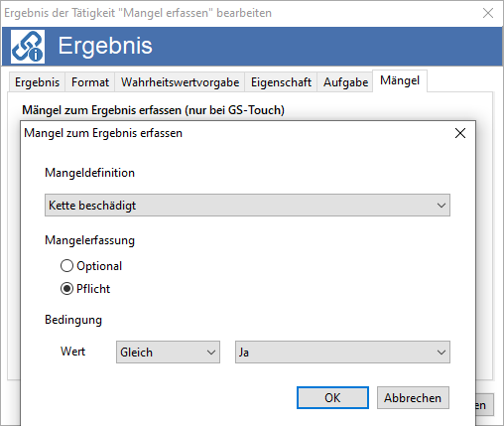Click the Abbrechen button
This screenshot has height=426, width=504.
coord(413,397)
